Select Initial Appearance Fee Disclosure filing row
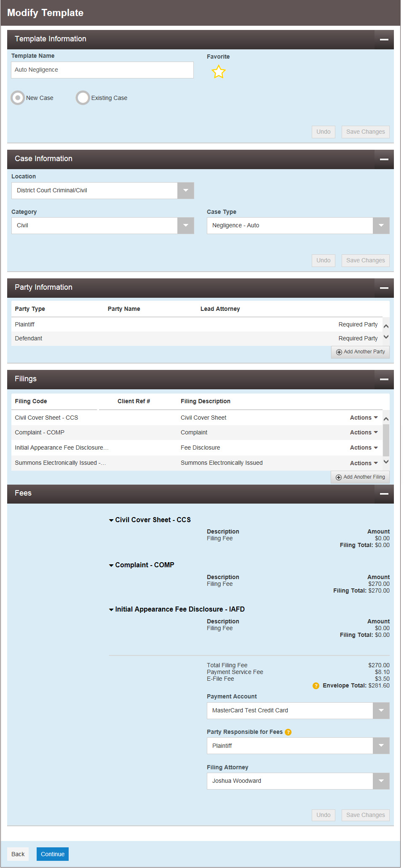The width and height of the screenshot is (404, 868). [x=197, y=447]
